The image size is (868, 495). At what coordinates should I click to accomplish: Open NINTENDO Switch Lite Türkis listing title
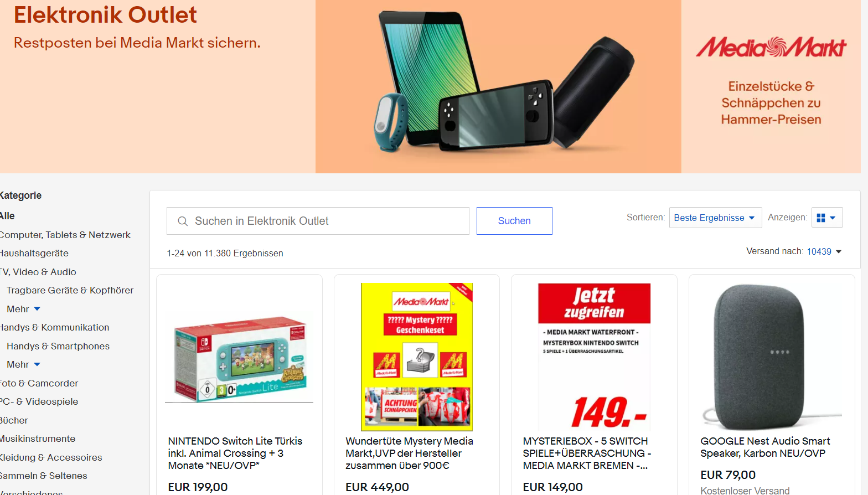(x=235, y=453)
